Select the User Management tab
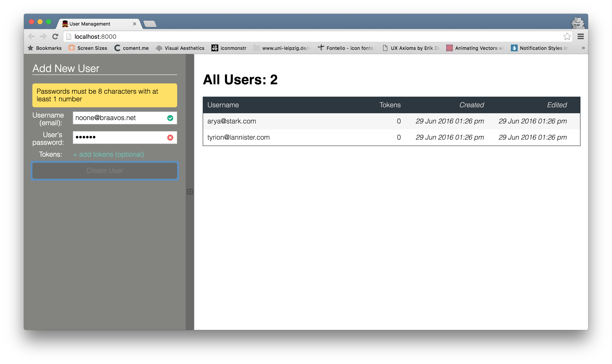Viewport: 612px width, 364px height. click(x=99, y=24)
